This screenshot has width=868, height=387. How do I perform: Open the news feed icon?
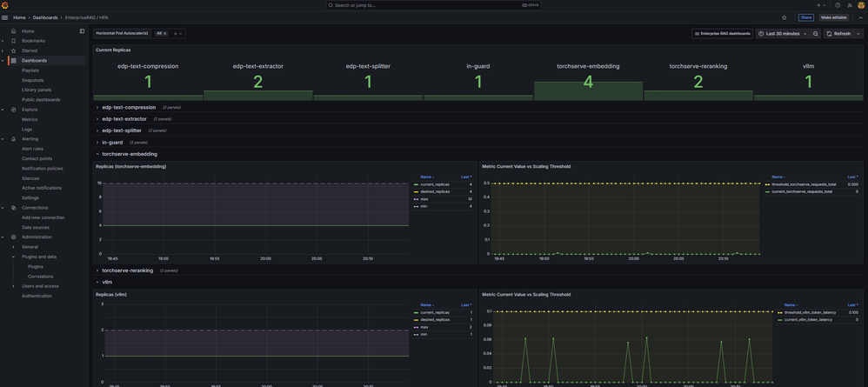click(x=850, y=5)
